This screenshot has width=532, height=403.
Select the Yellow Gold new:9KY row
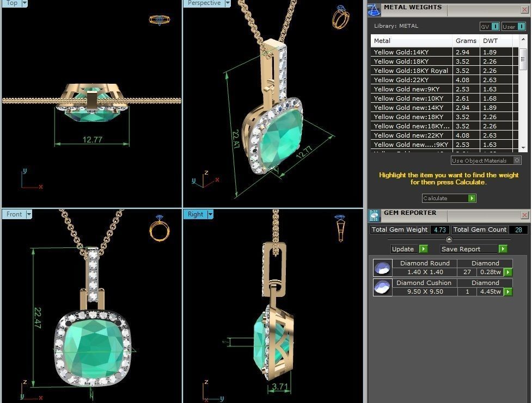[444, 89]
